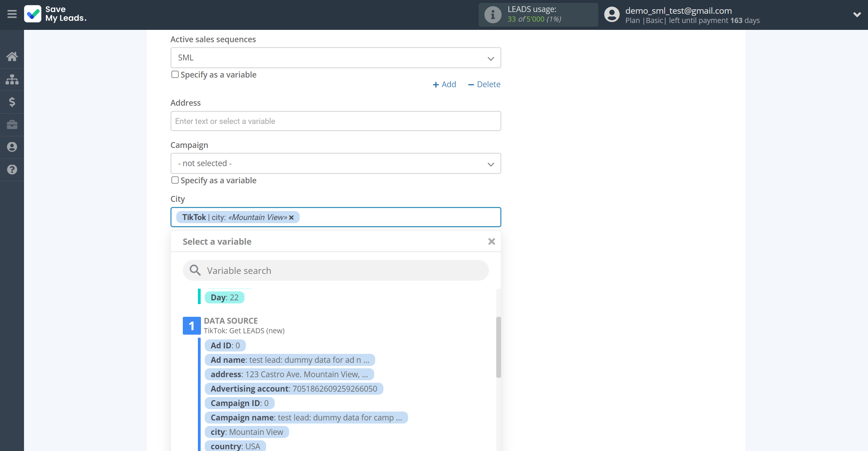Click the Save My Leads logo

coord(56,14)
